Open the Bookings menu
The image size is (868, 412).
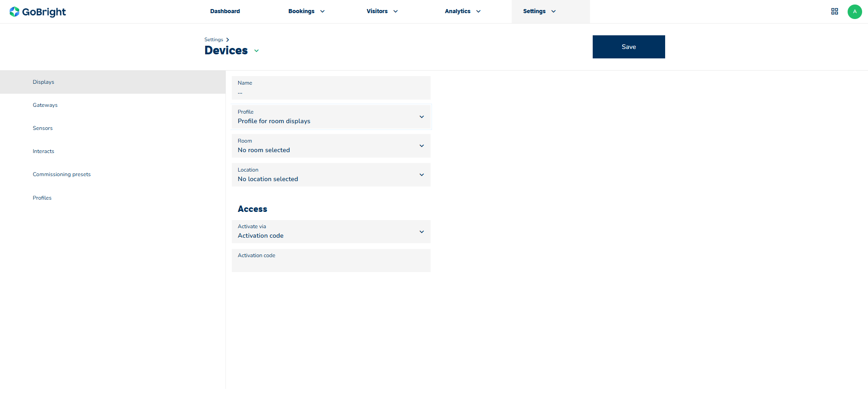(x=306, y=11)
